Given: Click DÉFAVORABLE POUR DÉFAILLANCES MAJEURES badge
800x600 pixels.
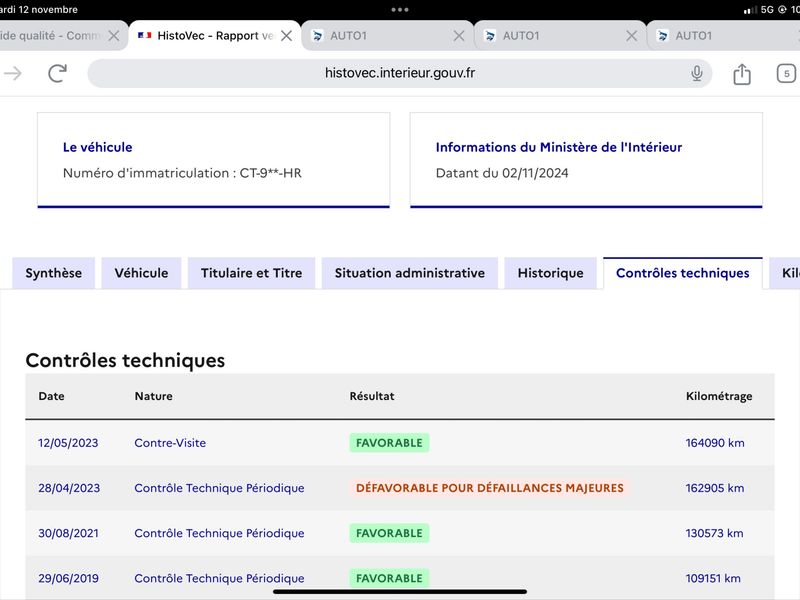Looking at the screenshot, I should click(x=489, y=488).
